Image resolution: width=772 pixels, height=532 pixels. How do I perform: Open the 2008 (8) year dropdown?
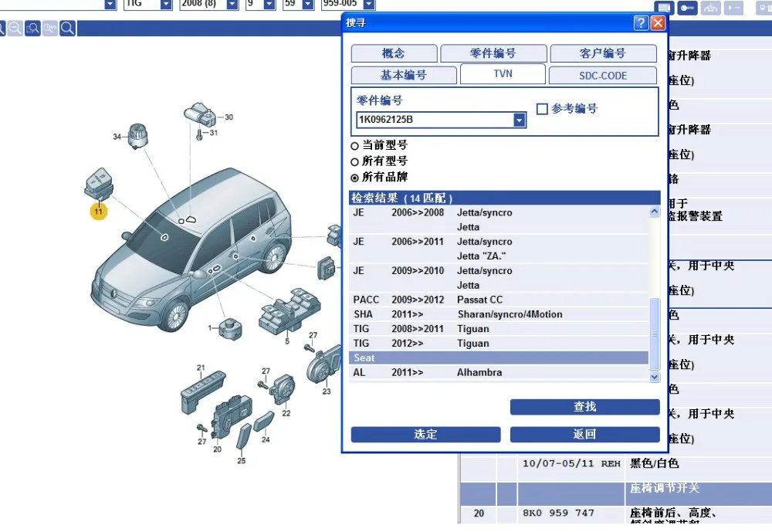tap(232, 5)
